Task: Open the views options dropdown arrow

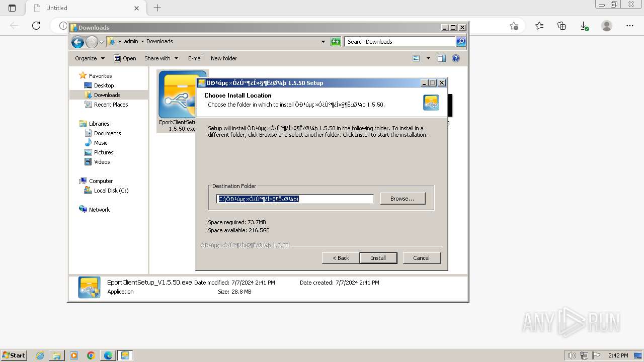Action: click(x=428, y=58)
